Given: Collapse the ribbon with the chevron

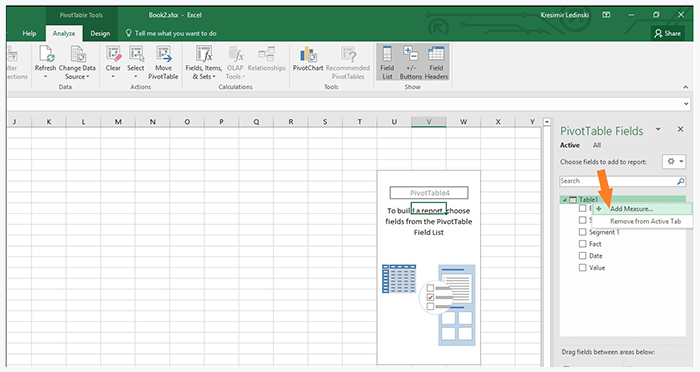Looking at the screenshot, I should point(686,87).
